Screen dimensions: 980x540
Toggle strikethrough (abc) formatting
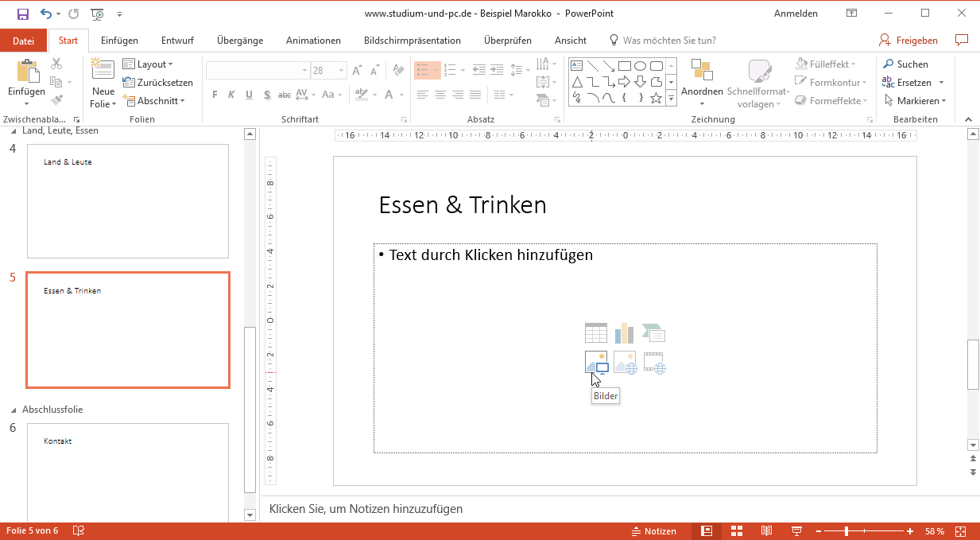[x=285, y=95]
